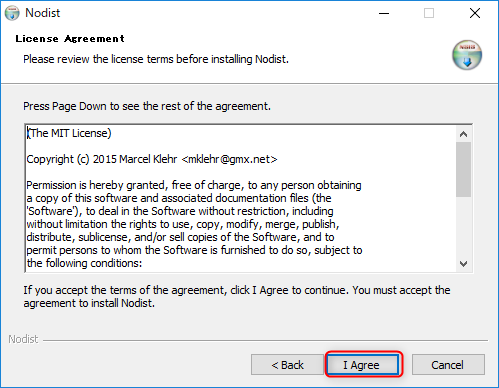Screen dimensions: 499x388
Task: Click inside the MIT License text box
Action: click(241, 198)
